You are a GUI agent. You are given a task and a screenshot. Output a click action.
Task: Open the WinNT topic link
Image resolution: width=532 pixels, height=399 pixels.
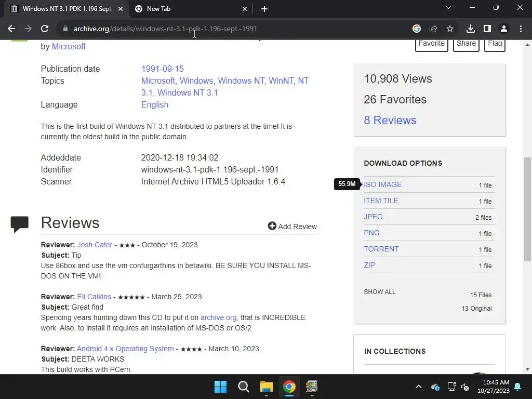pos(281,81)
